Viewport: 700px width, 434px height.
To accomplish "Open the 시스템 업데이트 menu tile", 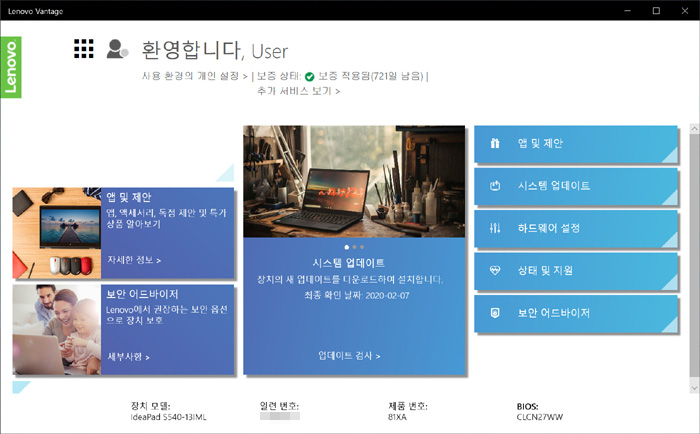I will point(576,187).
